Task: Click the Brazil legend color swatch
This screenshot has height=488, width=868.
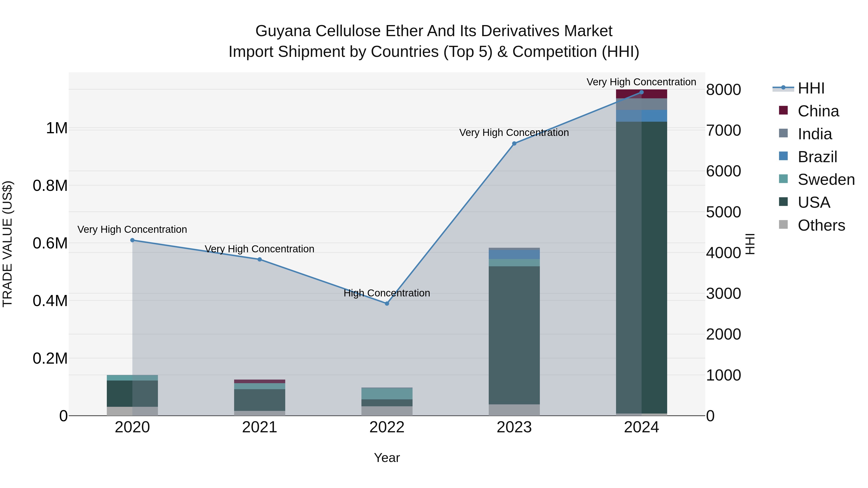Action: pos(783,156)
